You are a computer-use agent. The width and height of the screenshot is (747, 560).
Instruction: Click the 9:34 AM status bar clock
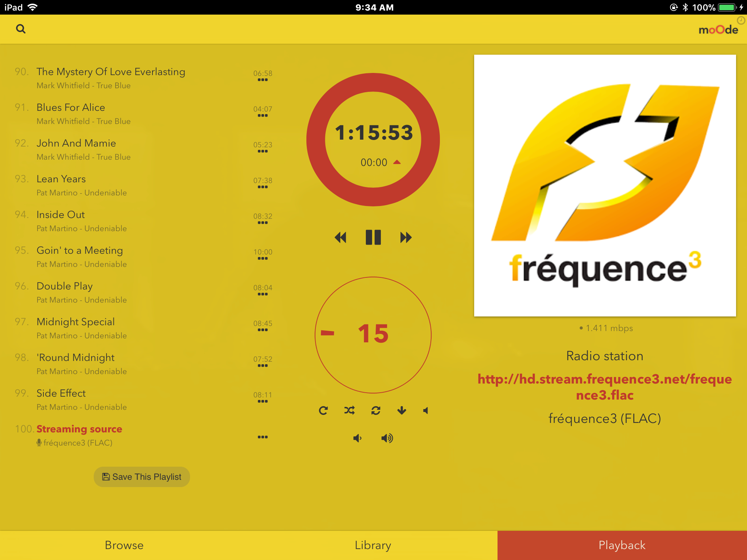click(374, 7)
